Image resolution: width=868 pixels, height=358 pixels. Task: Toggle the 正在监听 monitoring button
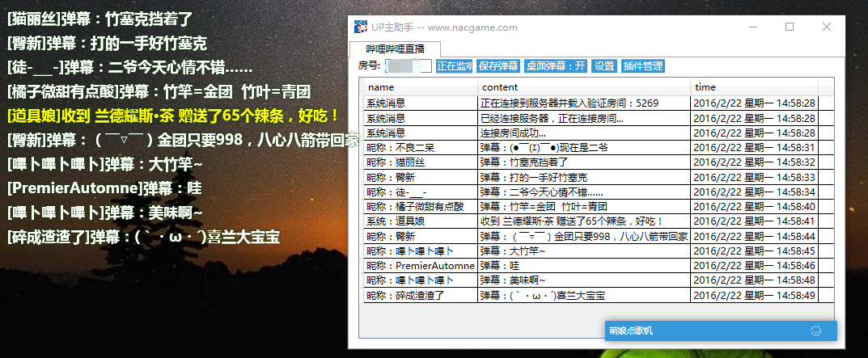[x=454, y=66]
